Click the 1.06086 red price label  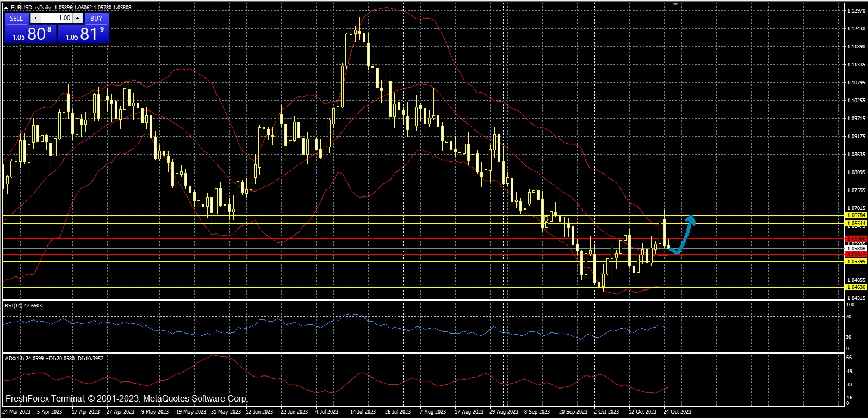point(856,239)
